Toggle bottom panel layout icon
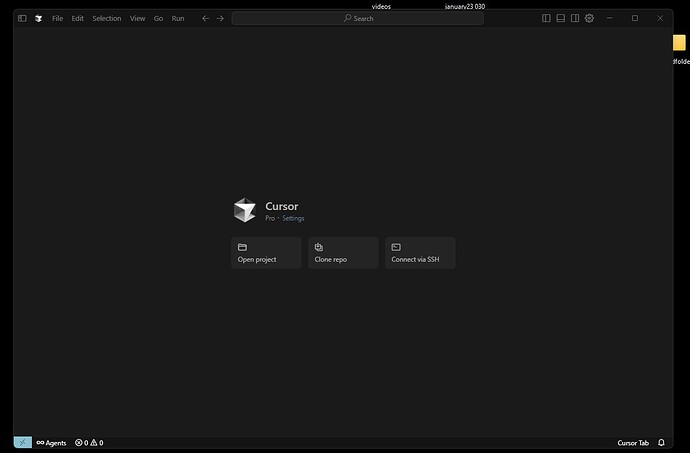Screen dimensions: 690x453 [x=561, y=18]
